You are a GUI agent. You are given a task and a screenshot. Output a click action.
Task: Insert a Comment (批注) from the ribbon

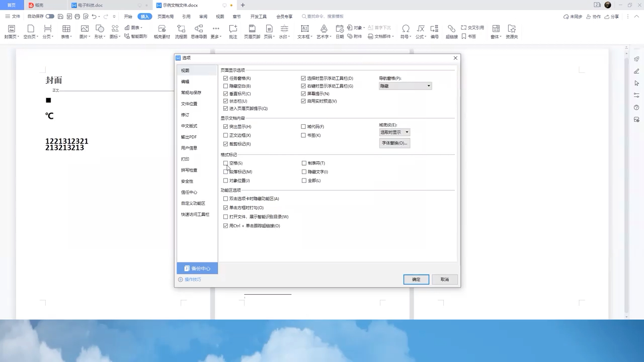pos(233,32)
